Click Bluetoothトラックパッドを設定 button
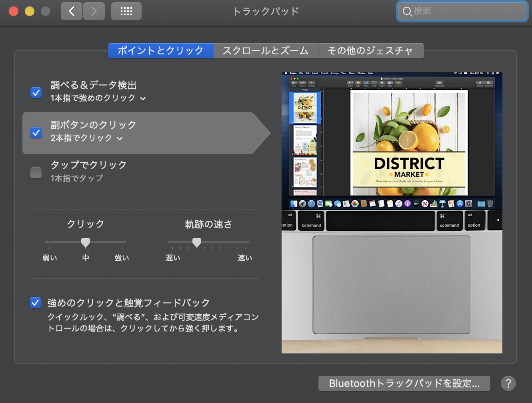The image size is (532, 403). click(404, 383)
